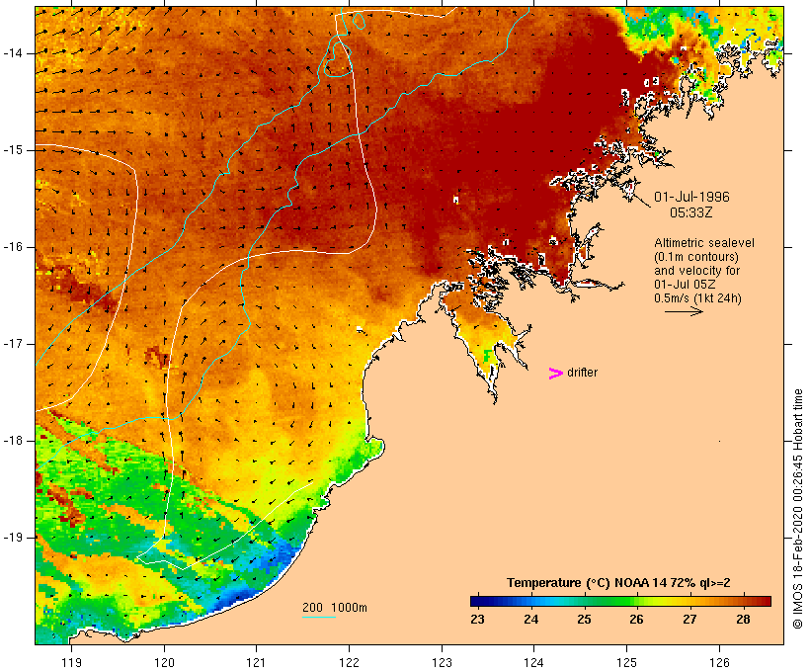Click the velocity scale arrow in legend
810x672 pixels.
coord(684,311)
